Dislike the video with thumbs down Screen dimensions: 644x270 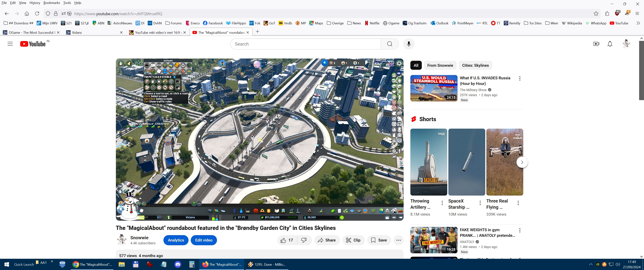[304, 240]
